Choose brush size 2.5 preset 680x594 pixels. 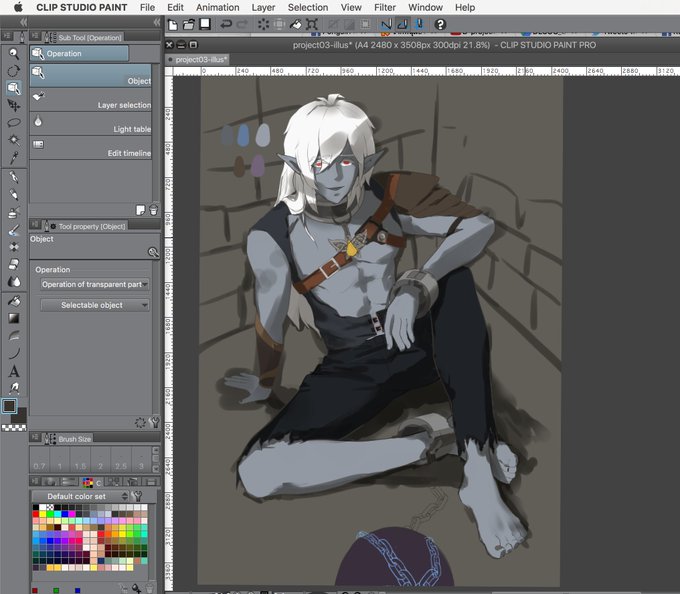tap(121, 460)
